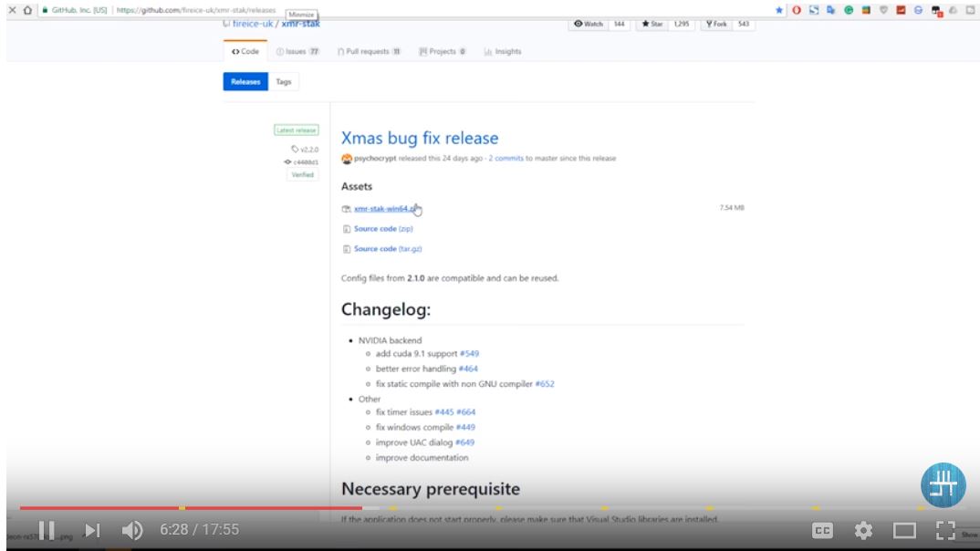Click the github.com address bar
Image resolution: width=980 pixels, height=551 pixels.
[195, 10]
